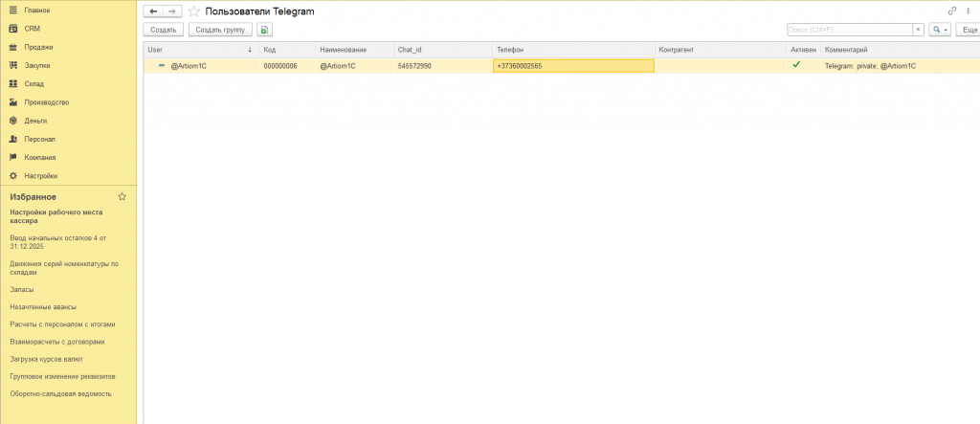Go back with the left arrow
980x424 pixels.
(x=154, y=11)
